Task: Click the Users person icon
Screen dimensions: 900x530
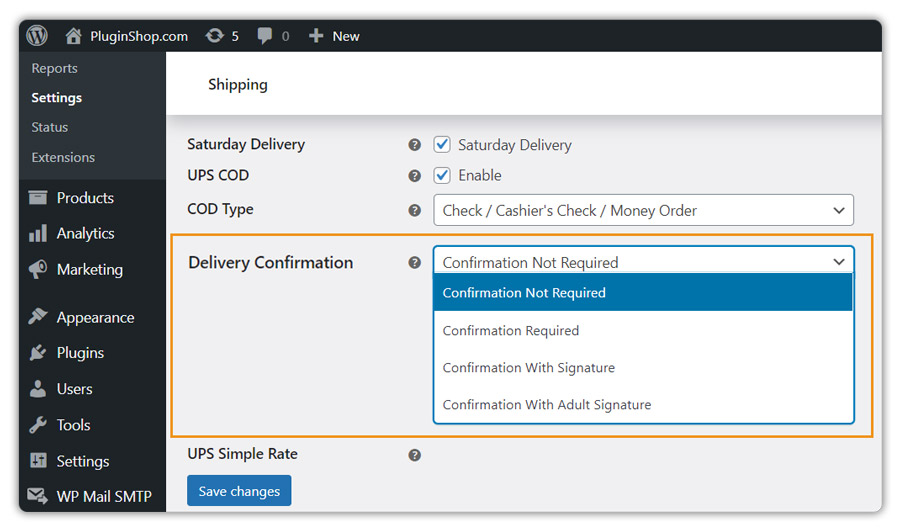Action: click(x=38, y=389)
